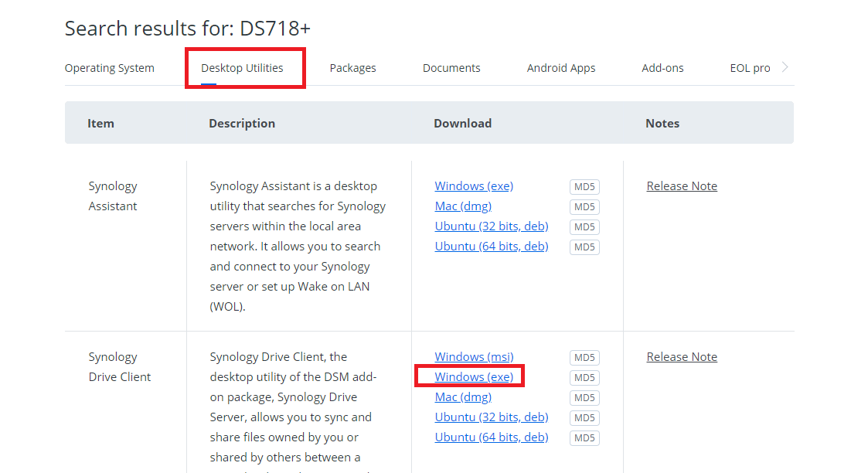
Task: Download Synology Assistant Mac (dmg)
Action: click(463, 206)
